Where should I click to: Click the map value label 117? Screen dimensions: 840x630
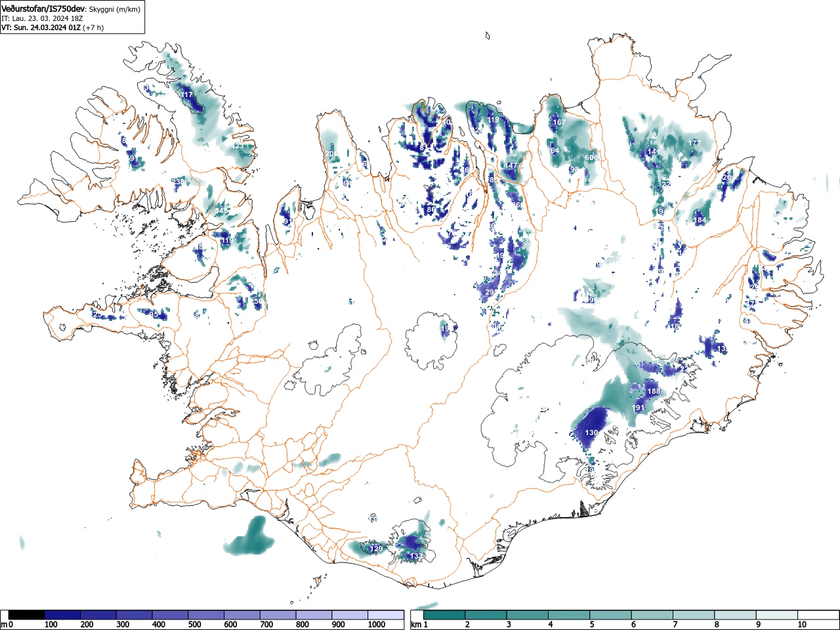187,95
